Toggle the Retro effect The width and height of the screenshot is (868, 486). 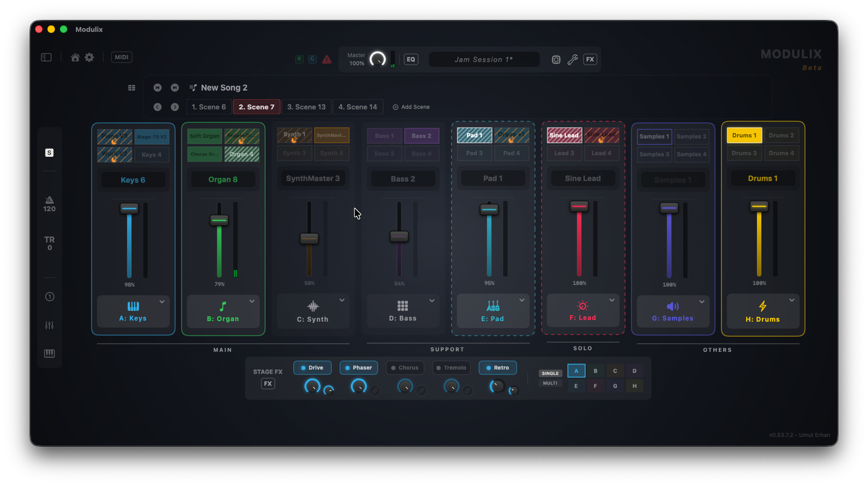pyautogui.click(x=497, y=368)
